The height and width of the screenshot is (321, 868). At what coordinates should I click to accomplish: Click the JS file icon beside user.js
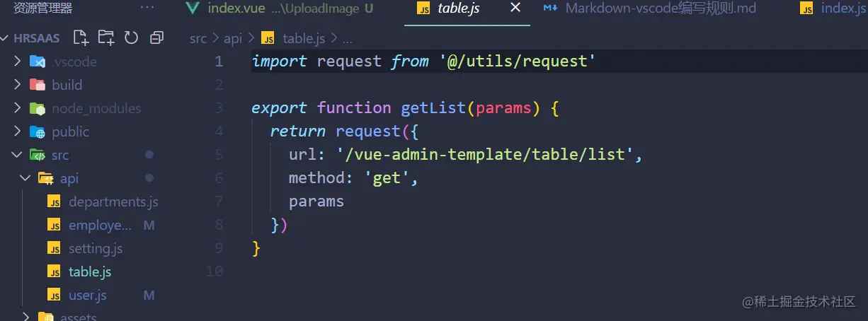(54, 295)
